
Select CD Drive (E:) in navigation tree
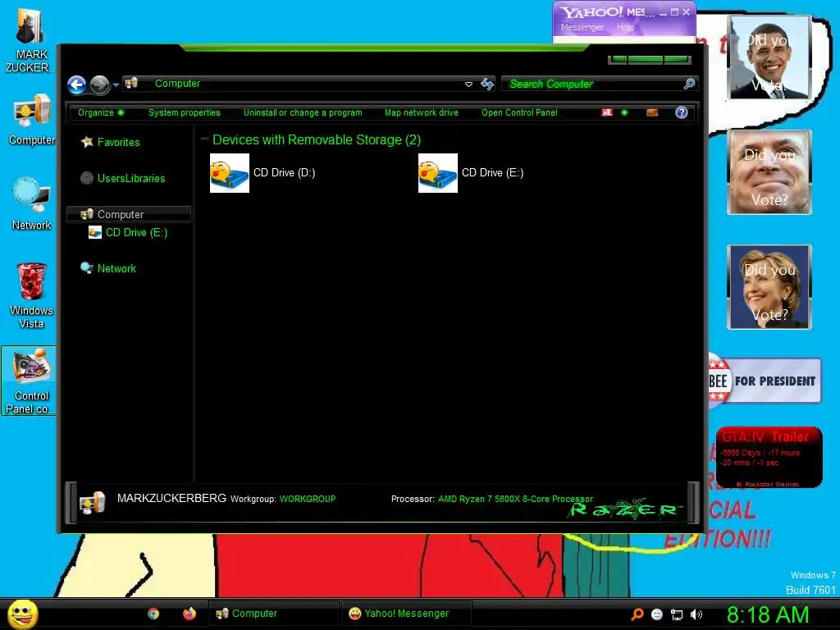tap(128, 232)
